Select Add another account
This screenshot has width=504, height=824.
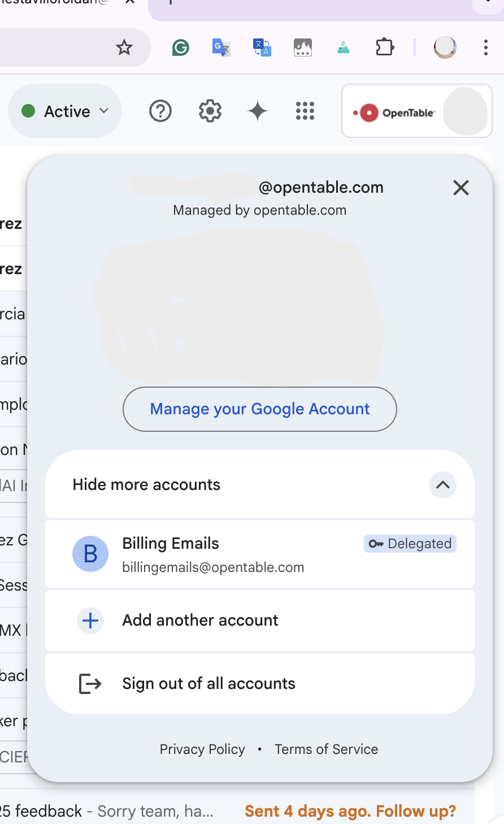(x=260, y=621)
